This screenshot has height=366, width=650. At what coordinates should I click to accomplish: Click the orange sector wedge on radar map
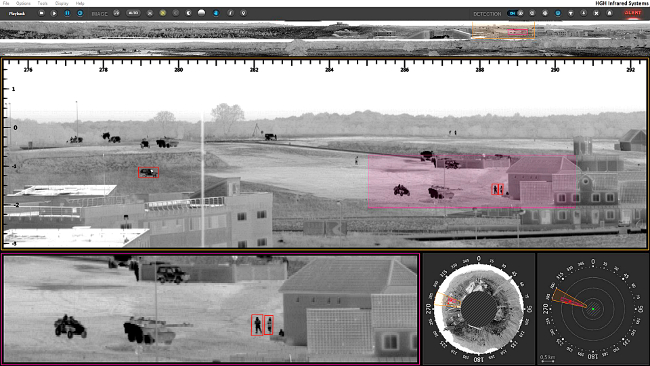(x=569, y=298)
